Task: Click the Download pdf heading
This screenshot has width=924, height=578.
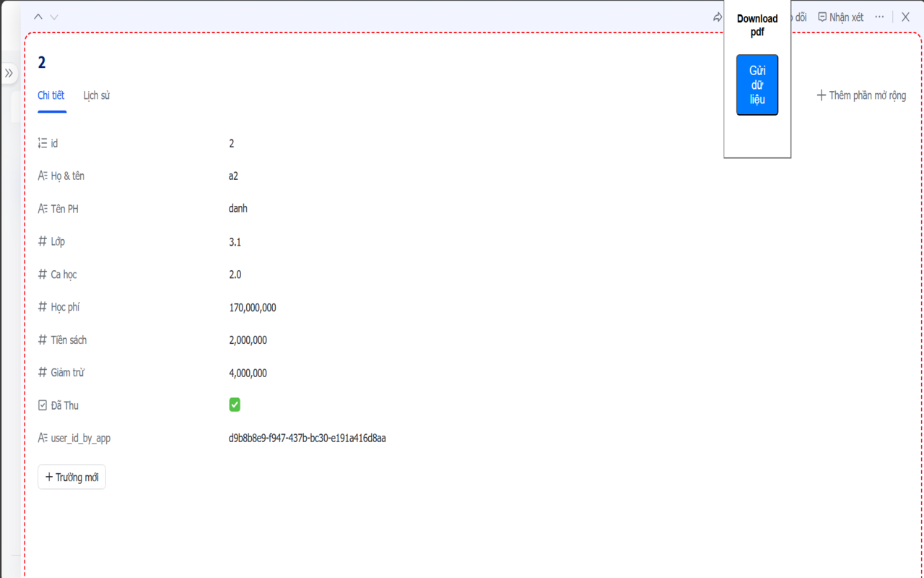Action: 757,25
